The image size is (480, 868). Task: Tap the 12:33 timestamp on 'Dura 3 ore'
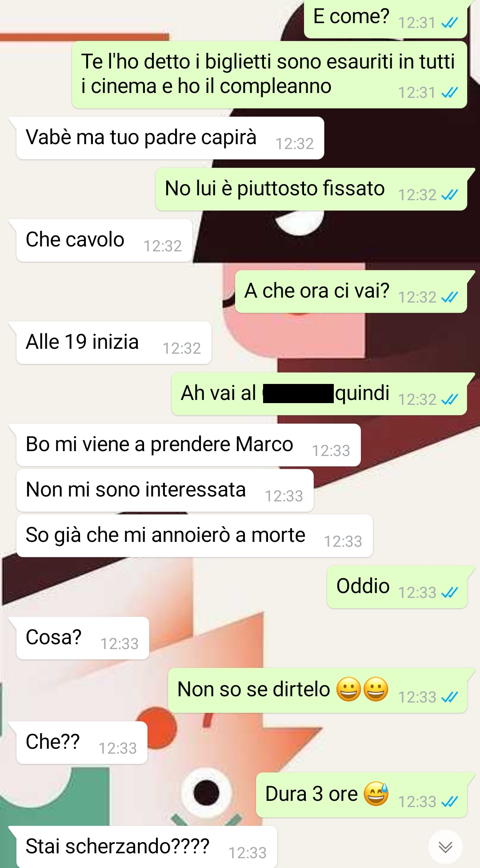click(417, 802)
